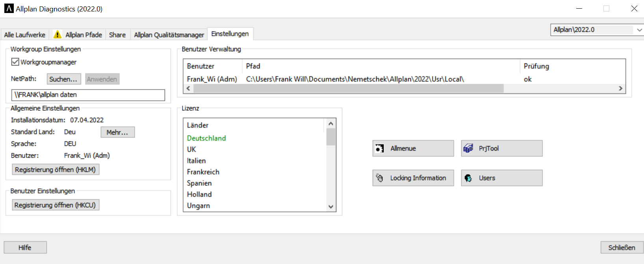Click the Users icon button
The width and height of the screenshot is (644, 264).
[x=468, y=178]
